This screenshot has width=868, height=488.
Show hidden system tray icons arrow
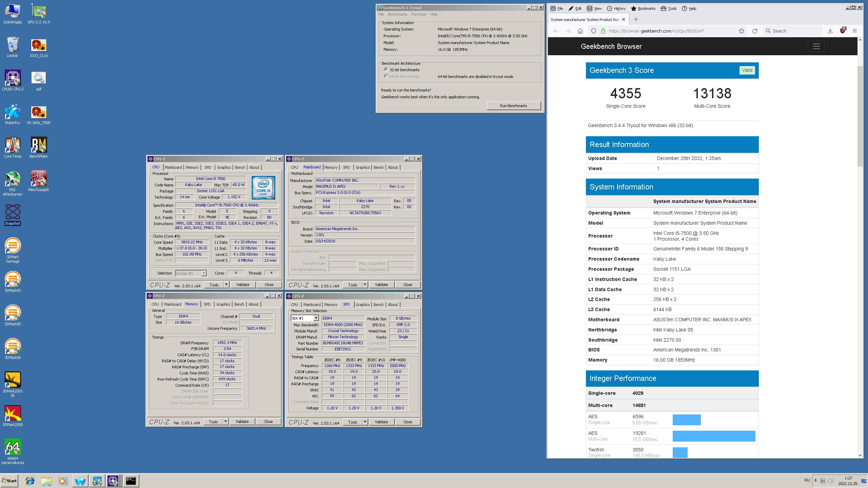click(815, 480)
